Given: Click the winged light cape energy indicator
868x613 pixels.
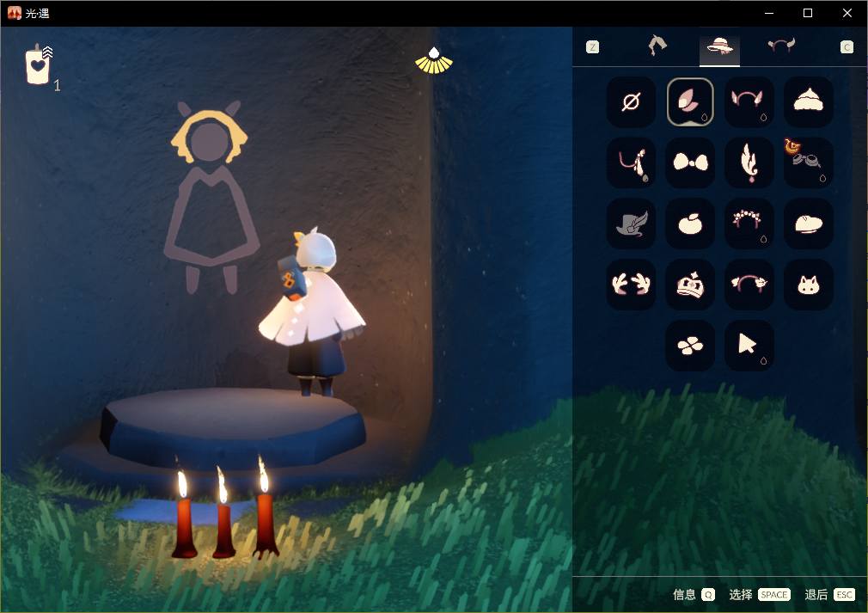Looking at the screenshot, I should coord(434,60).
